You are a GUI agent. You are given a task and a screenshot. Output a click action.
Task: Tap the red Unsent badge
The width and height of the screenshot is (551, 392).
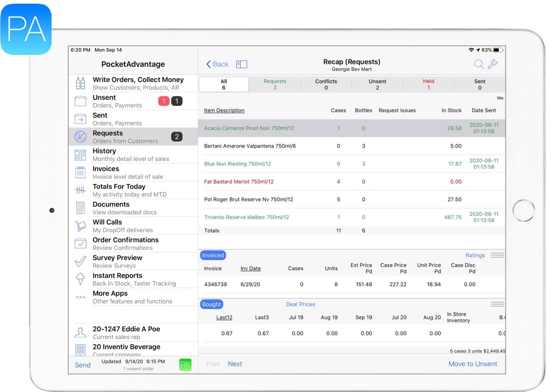pyautogui.click(x=164, y=101)
